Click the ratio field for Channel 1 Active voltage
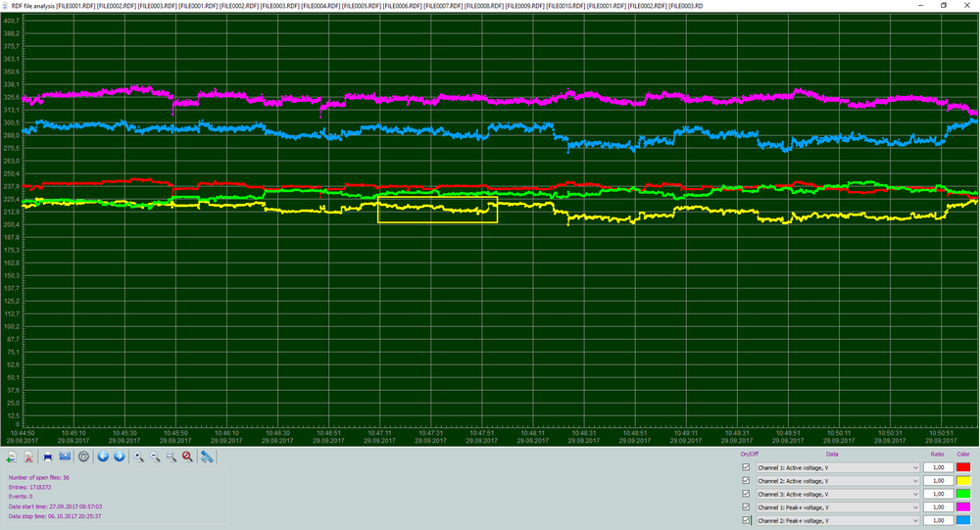Viewport: 980px width, 530px height. tap(938, 467)
